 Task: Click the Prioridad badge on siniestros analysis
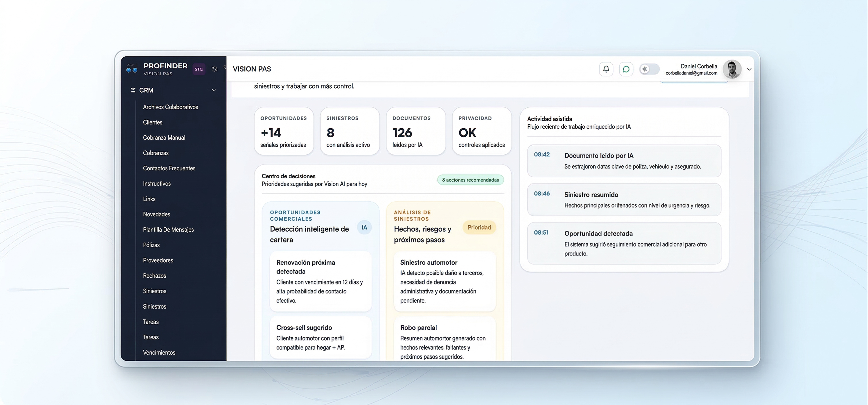point(479,227)
